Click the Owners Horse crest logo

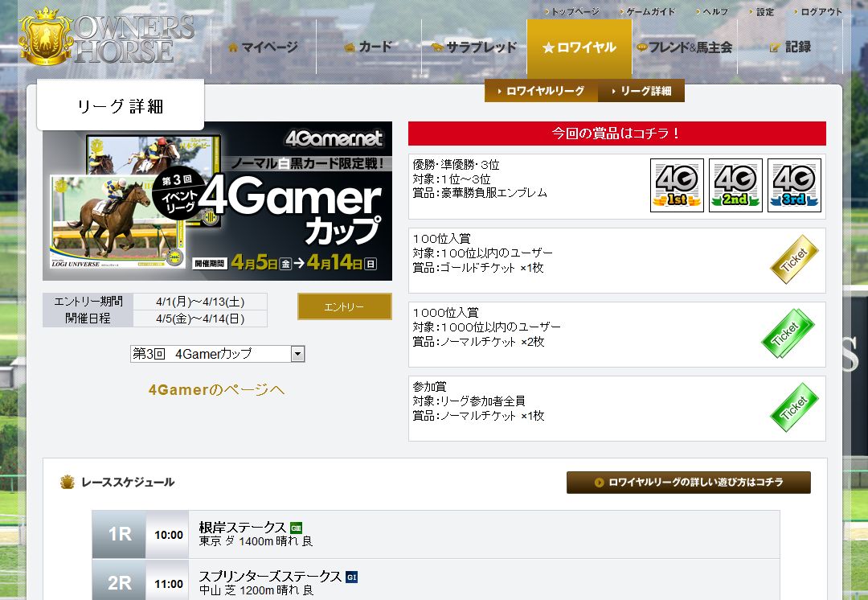[45, 37]
